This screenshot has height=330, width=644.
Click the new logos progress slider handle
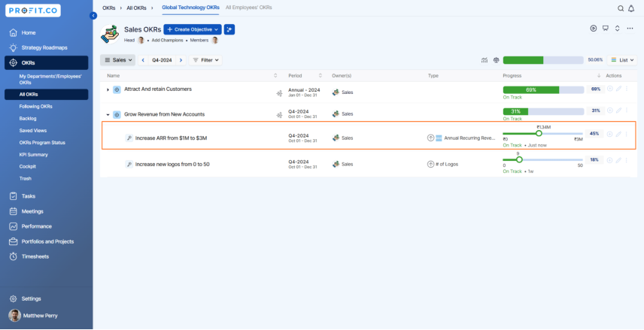click(x=519, y=159)
